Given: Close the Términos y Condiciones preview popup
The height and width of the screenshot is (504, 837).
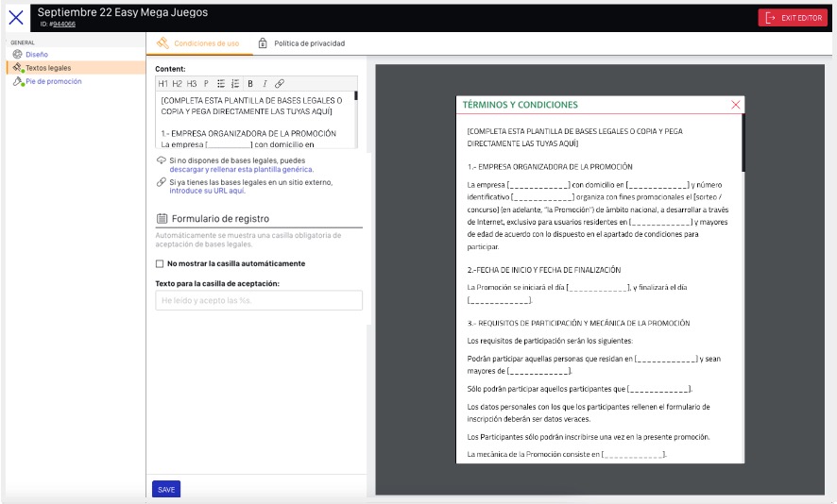Looking at the screenshot, I should (736, 105).
